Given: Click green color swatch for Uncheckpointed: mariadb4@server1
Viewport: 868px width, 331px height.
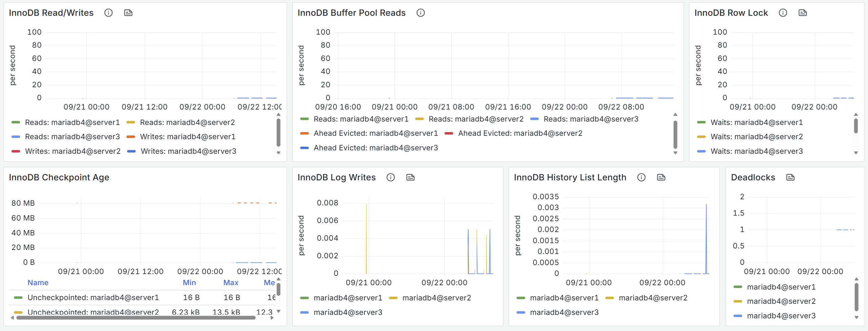Looking at the screenshot, I should pos(18,298).
